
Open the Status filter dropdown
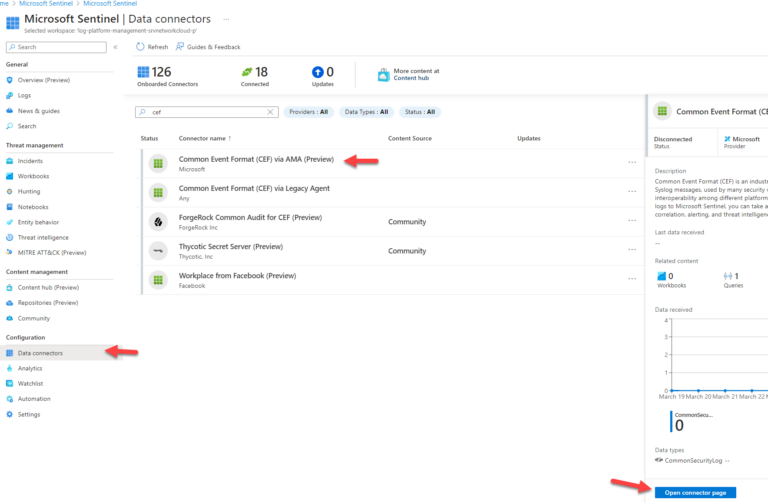420,112
